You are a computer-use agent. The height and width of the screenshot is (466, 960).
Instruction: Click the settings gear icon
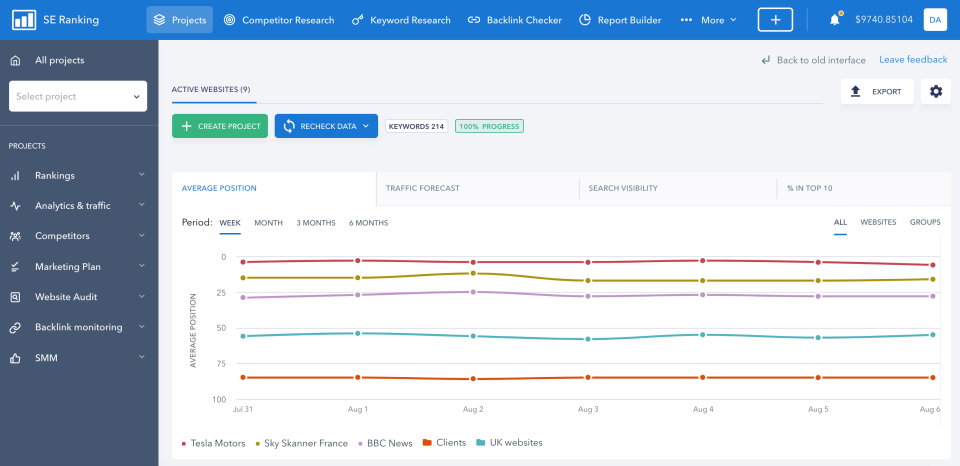(935, 91)
